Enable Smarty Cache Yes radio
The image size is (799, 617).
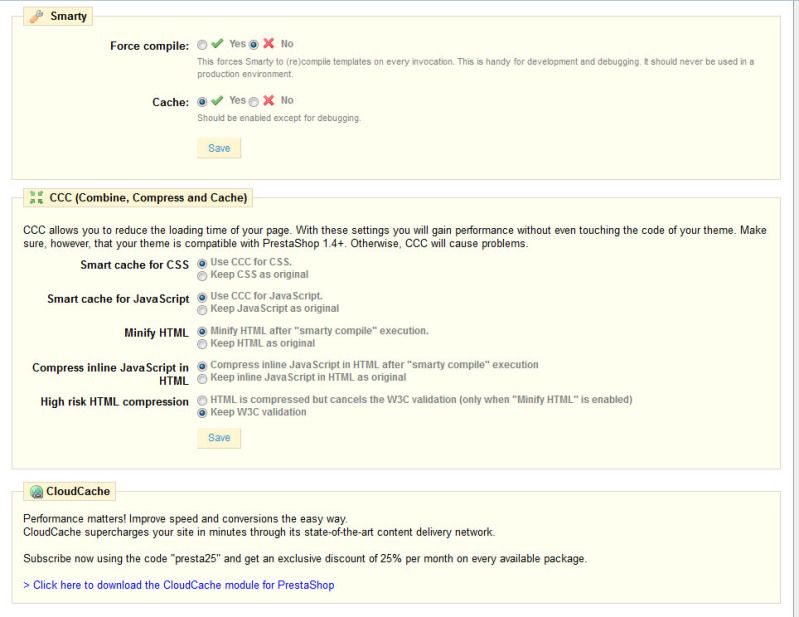point(202,102)
